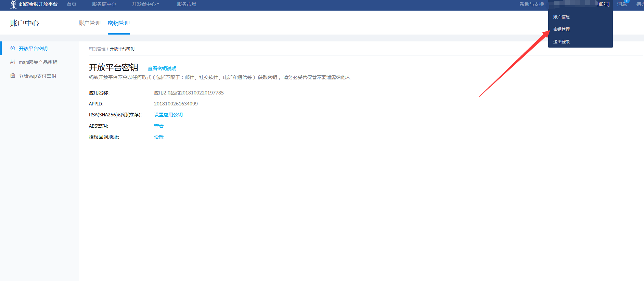
Task: Open 服务商中心 in the top navigation
Action: coord(104,4)
